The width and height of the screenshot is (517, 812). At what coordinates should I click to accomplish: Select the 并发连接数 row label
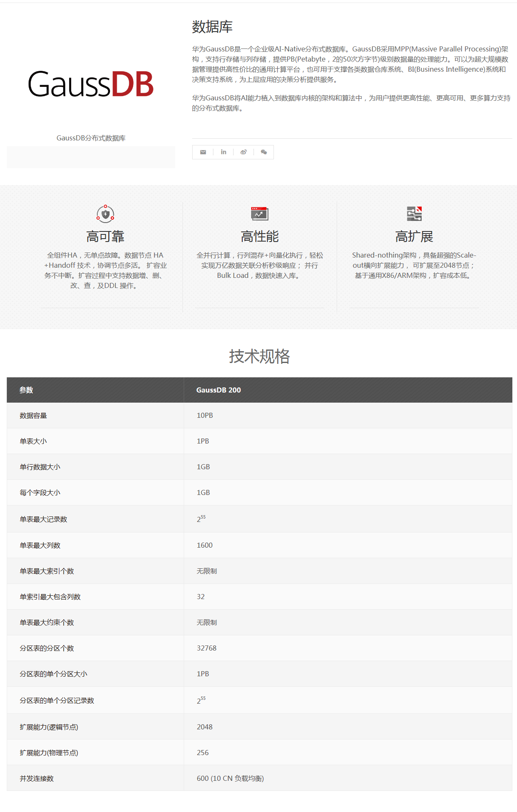[x=37, y=779]
